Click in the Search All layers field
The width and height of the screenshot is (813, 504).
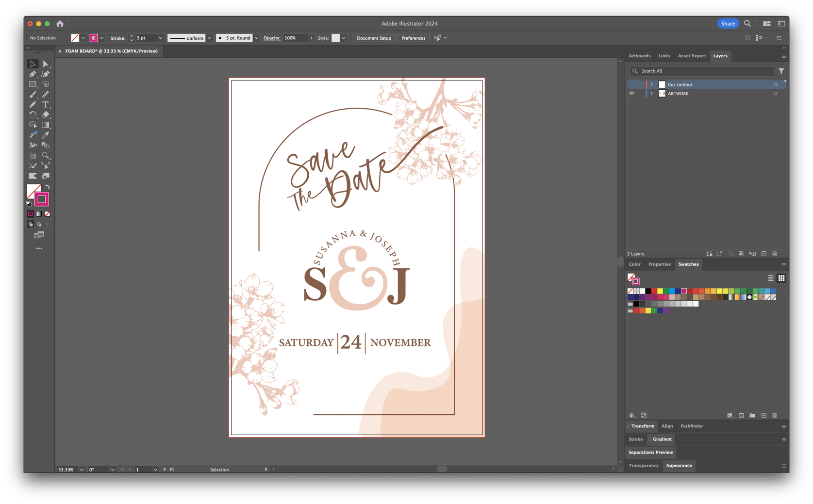(704, 71)
